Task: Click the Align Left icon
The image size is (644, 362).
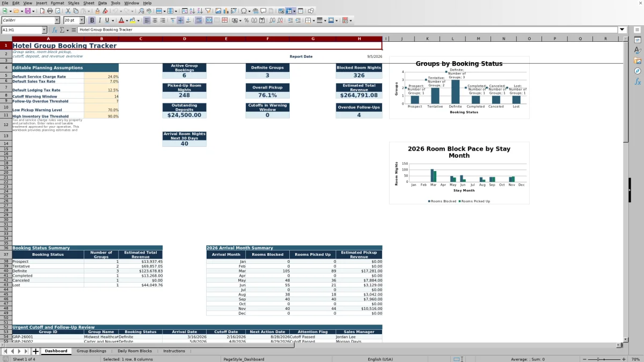Action: pos(147,20)
